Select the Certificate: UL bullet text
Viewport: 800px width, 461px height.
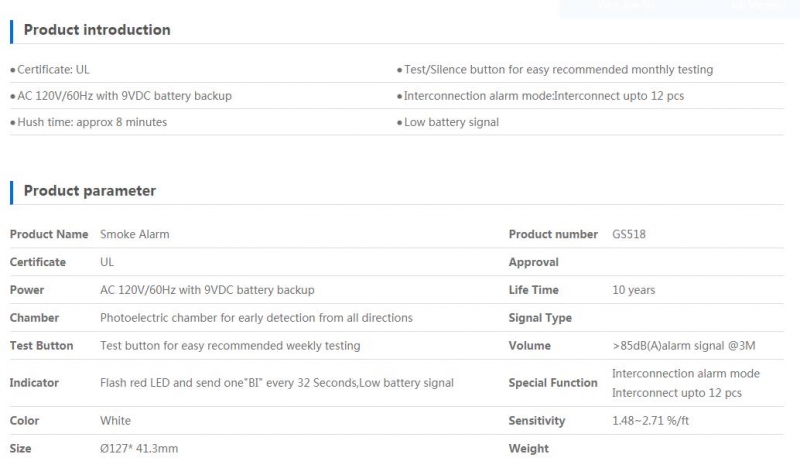pyautogui.click(x=53, y=70)
